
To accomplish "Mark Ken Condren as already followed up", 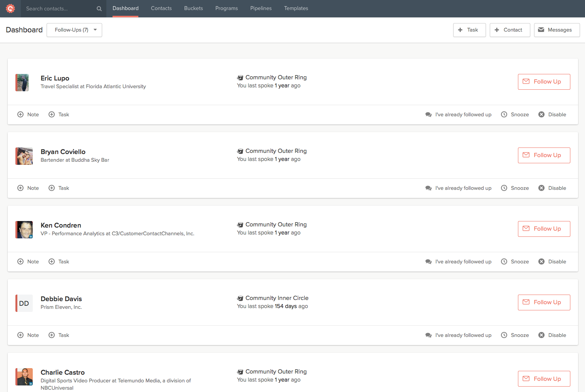I will pos(458,261).
